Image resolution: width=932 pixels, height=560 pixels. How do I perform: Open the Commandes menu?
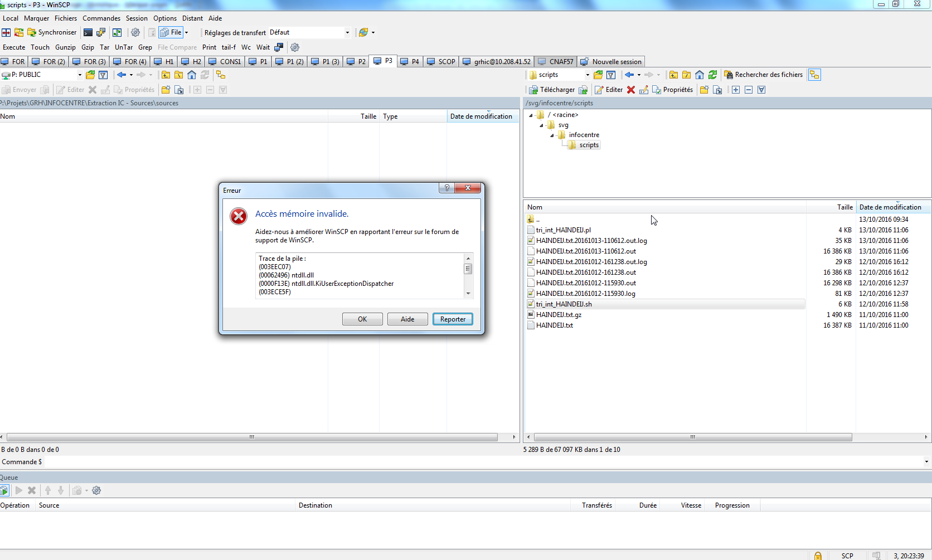pyautogui.click(x=101, y=18)
